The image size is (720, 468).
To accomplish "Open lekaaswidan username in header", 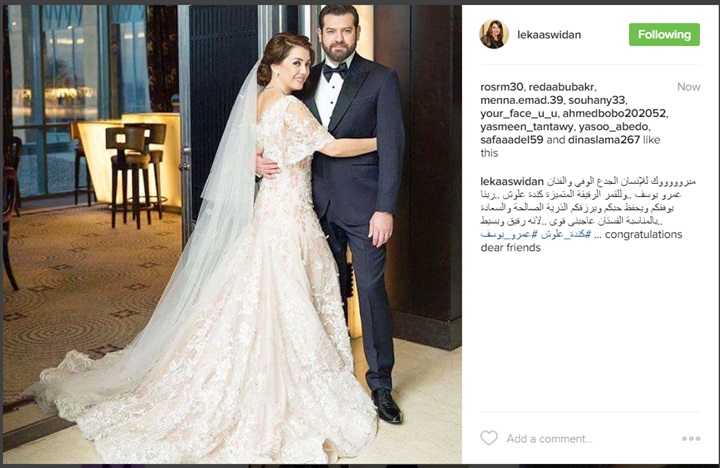I will [549, 34].
